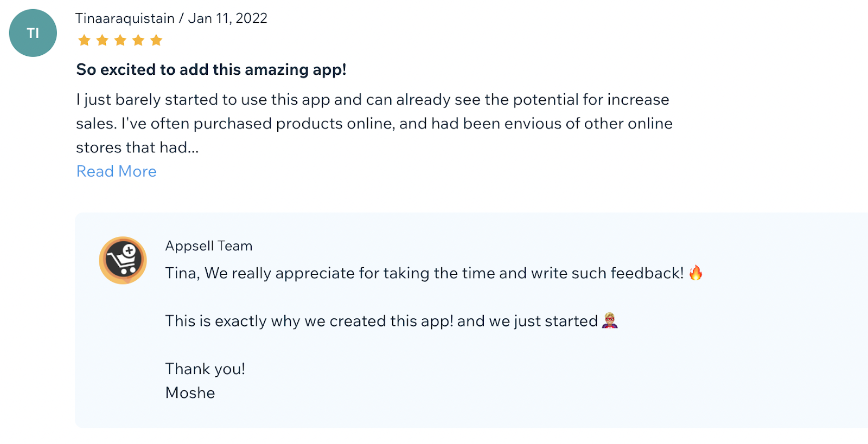Open reviewer name Tinaaraquistain
Viewport: 868px width, 444px height.
pos(125,18)
